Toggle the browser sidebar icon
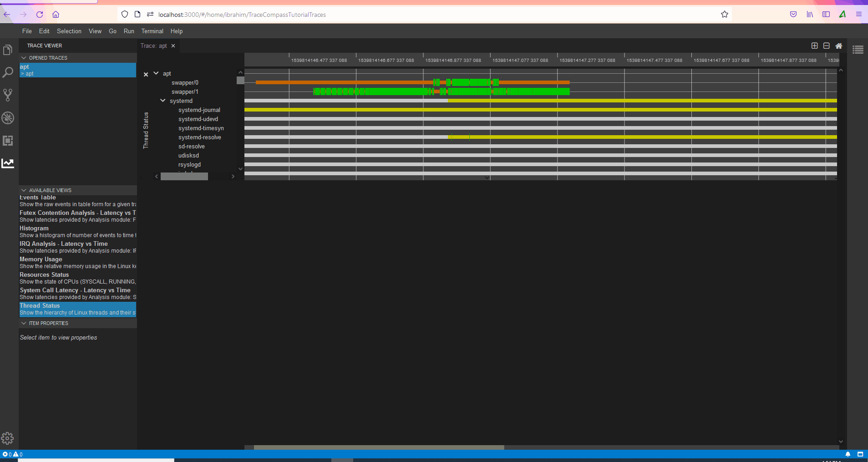Image resolution: width=868 pixels, height=462 pixels. (826, 15)
